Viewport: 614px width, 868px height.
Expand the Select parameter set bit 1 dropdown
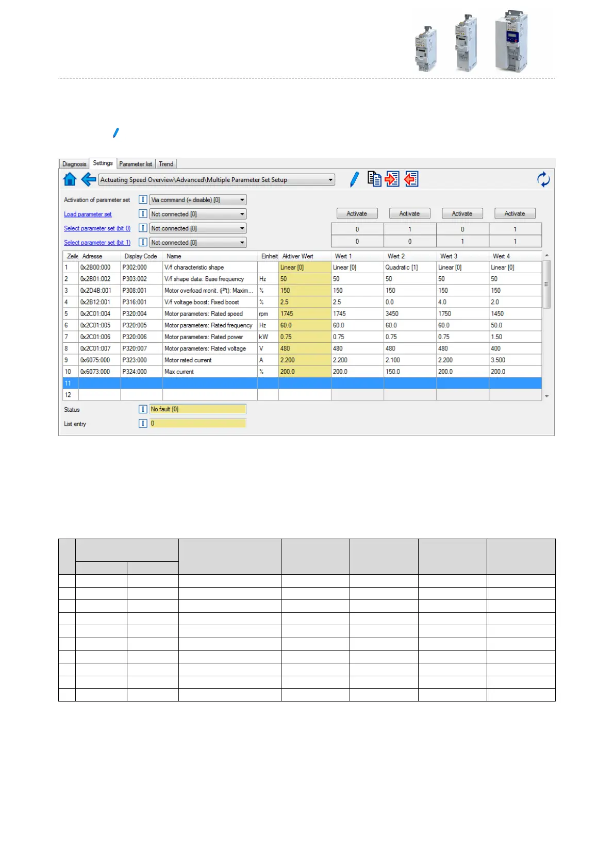(x=242, y=243)
